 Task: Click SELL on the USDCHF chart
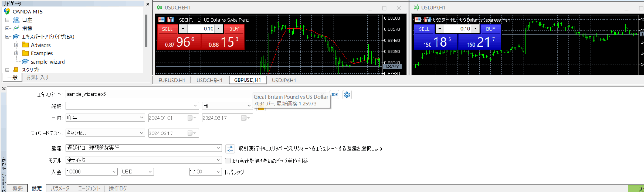pyautogui.click(x=167, y=29)
